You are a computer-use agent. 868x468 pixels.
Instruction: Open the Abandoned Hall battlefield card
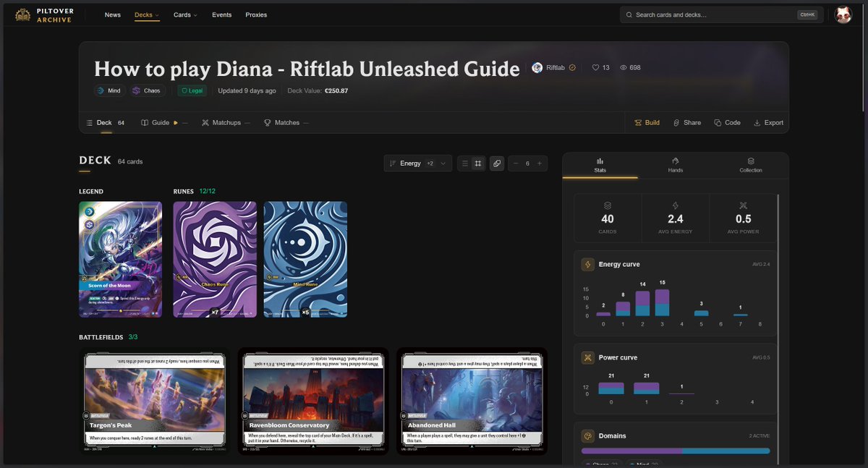[x=472, y=401]
